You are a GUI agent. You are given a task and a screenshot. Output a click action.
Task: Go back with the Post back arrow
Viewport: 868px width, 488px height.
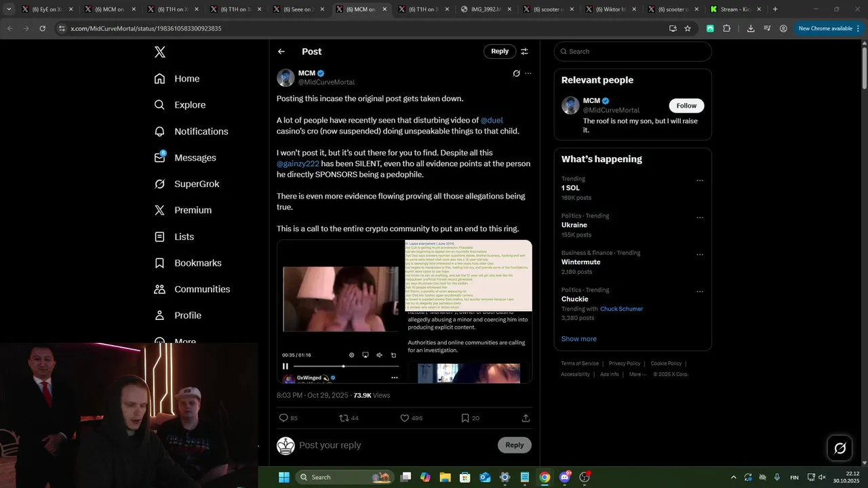[x=281, y=52]
